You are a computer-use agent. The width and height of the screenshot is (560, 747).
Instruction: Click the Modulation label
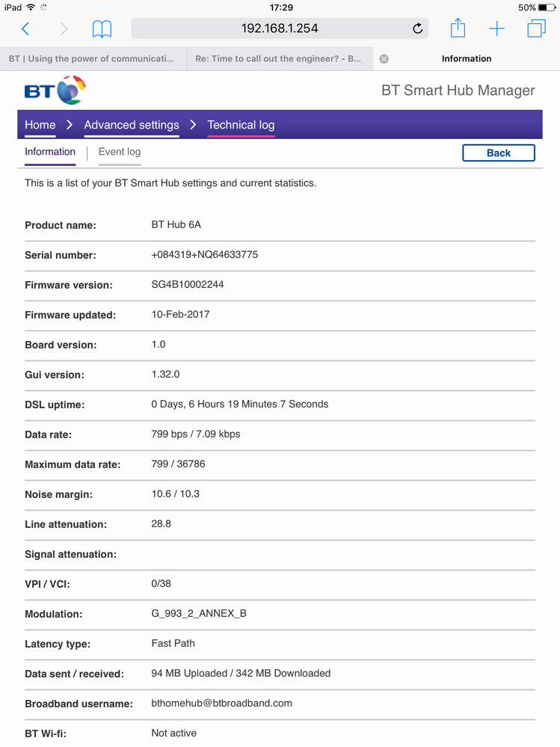pos(53,614)
